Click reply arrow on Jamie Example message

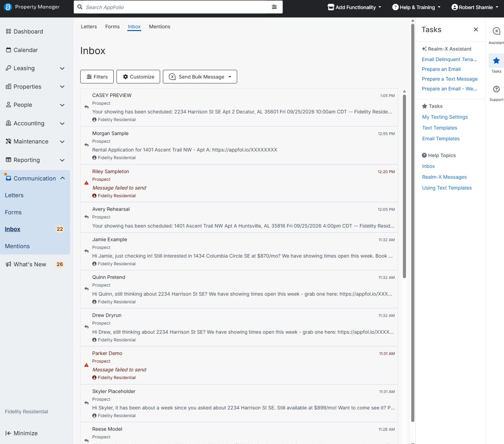click(x=86, y=251)
